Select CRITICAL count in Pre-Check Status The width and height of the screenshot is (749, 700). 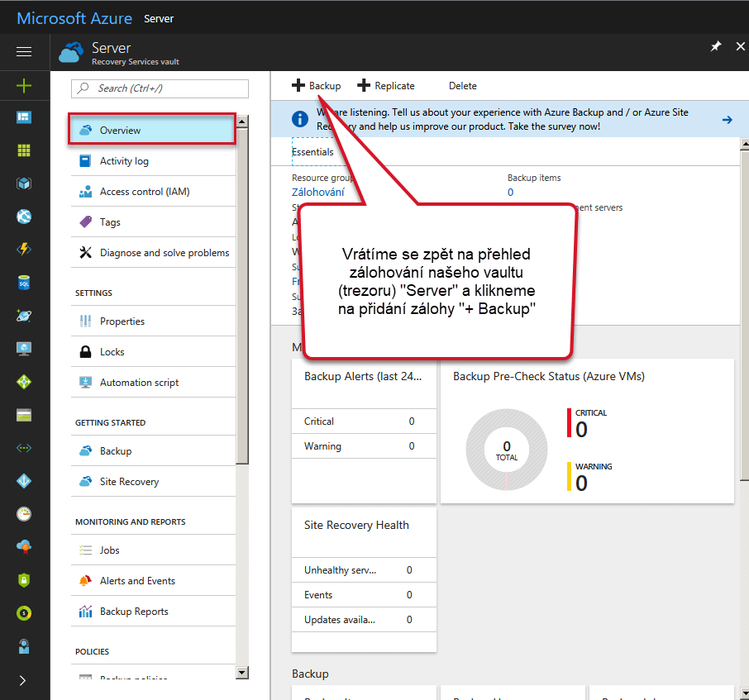coord(587,423)
